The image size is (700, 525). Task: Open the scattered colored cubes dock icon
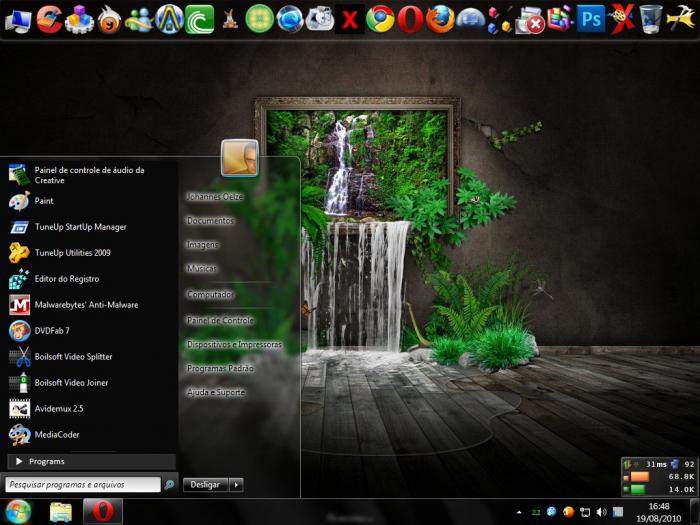500,20
